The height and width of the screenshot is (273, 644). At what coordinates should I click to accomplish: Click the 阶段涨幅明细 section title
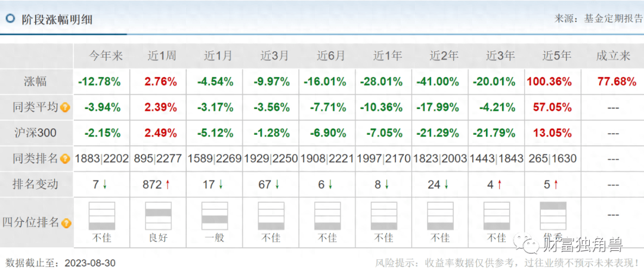(x=57, y=19)
